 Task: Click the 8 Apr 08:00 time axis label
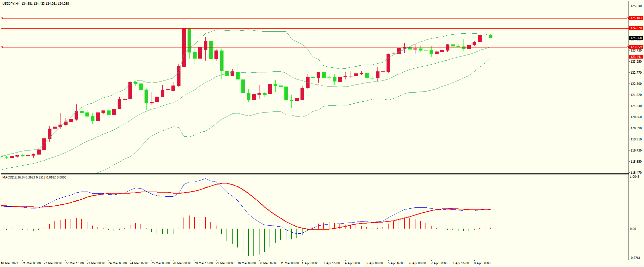click(482, 263)
